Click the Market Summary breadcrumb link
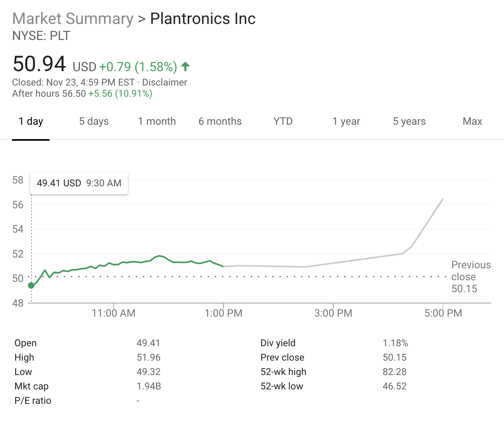This screenshot has width=504, height=423. point(73,19)
